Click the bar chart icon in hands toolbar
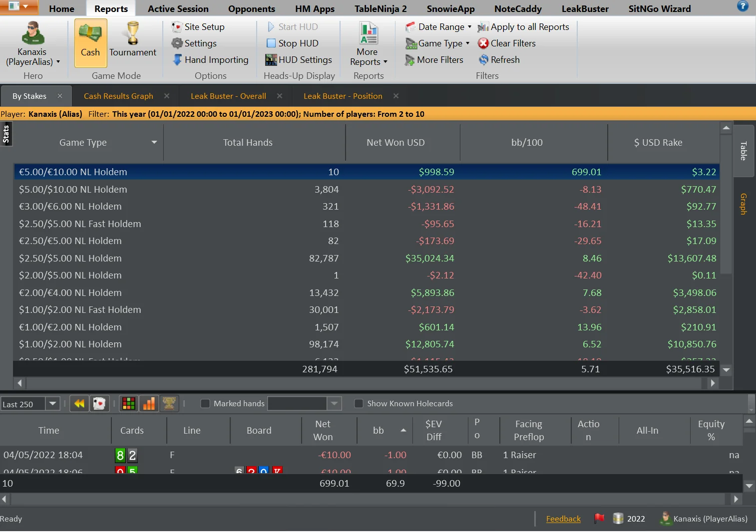Screen dimensions: 756x532 (x=149, y=403)
